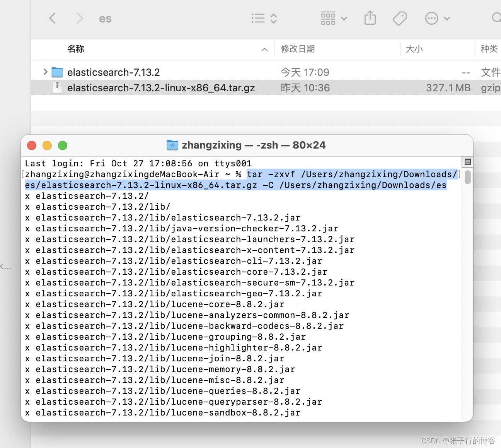
Task: Open the Share icon in the toolbar
Action: [370, 18]
